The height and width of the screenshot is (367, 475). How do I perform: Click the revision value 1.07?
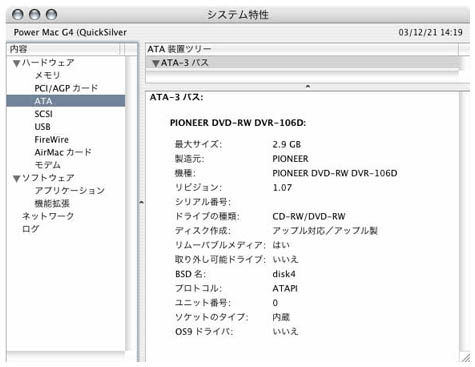282,188
